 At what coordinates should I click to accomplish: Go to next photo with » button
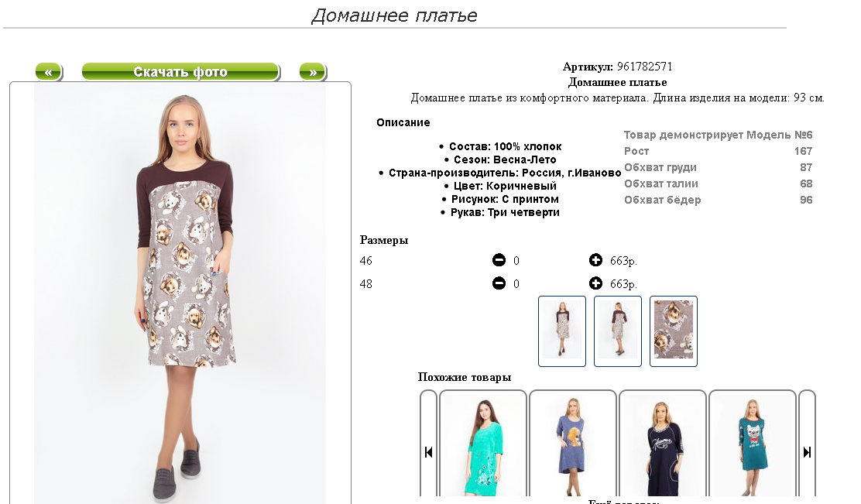click(x=313, y=72)
